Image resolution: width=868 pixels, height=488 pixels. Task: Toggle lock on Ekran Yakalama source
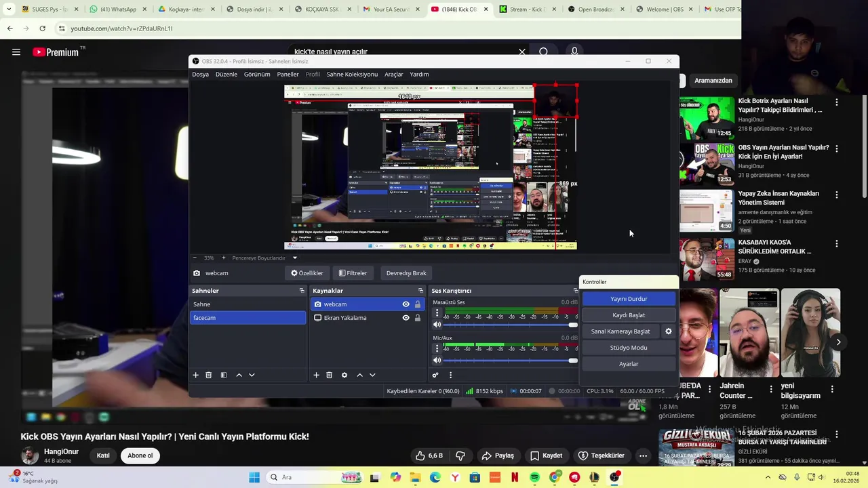coord(418,318)
